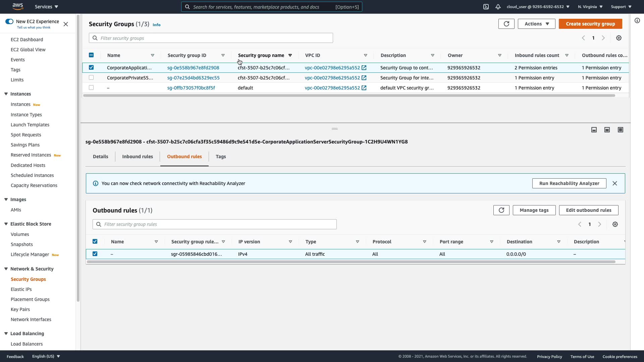
Task: Uncheck the outbound rule sgr-05985846cbd016 checkbox
Action: [95, 254]
